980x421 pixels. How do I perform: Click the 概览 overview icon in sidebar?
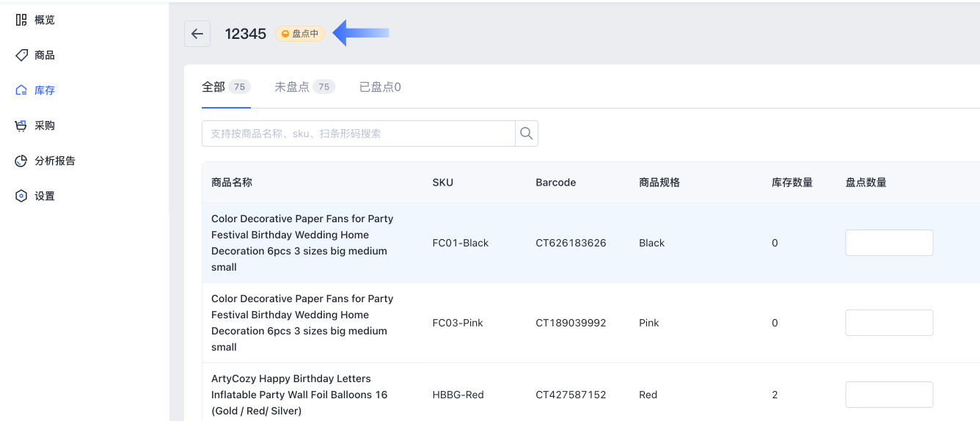point(21,20)
